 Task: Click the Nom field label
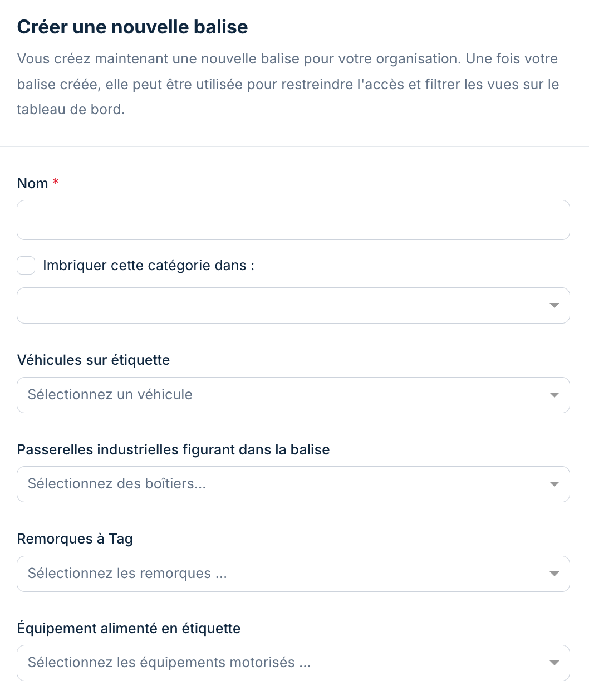(32, 183)
